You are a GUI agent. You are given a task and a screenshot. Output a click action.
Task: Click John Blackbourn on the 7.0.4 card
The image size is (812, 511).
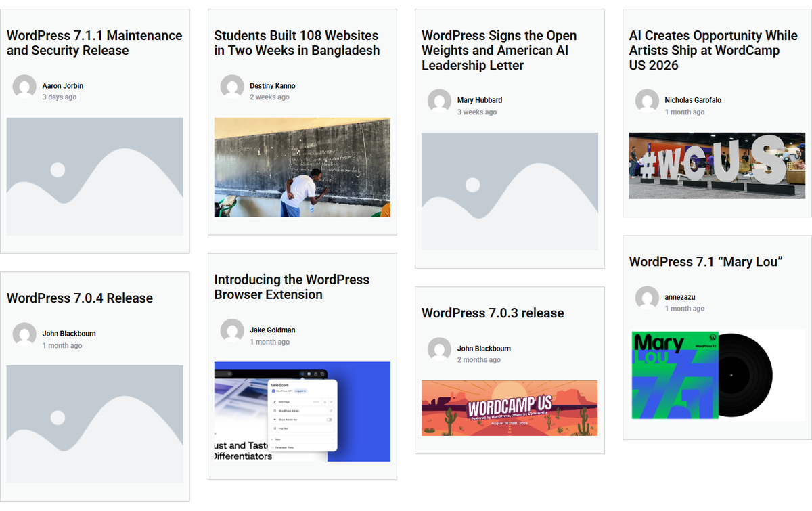point(69,334)
